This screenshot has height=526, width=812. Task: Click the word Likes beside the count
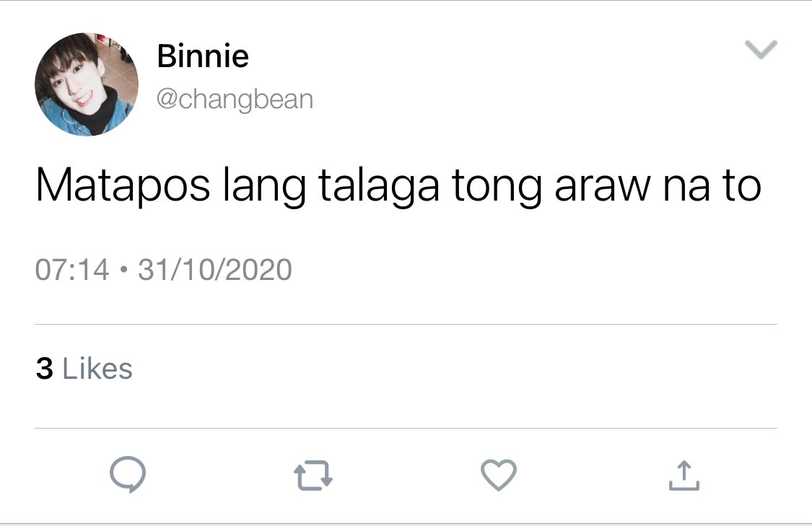tap(97, 369)
